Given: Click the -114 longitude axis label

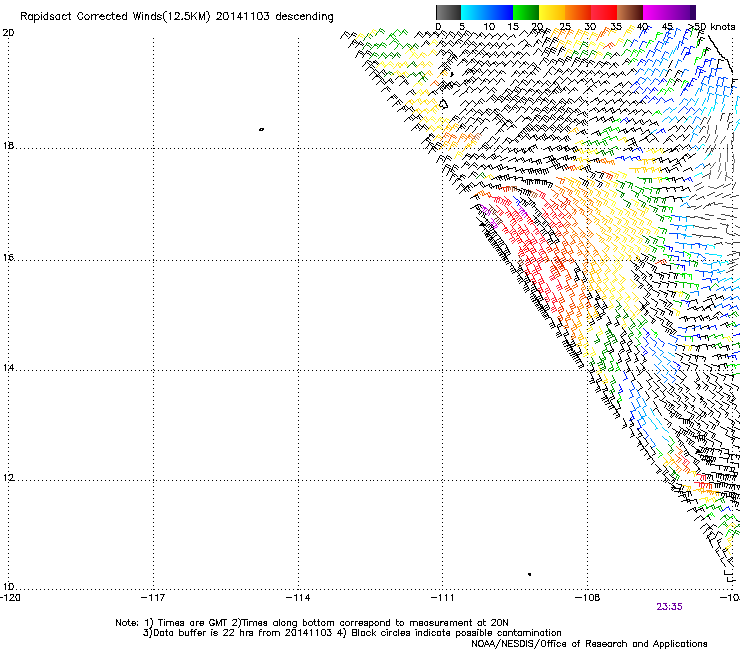Looking at the screenshot, I should coord(298,598).
